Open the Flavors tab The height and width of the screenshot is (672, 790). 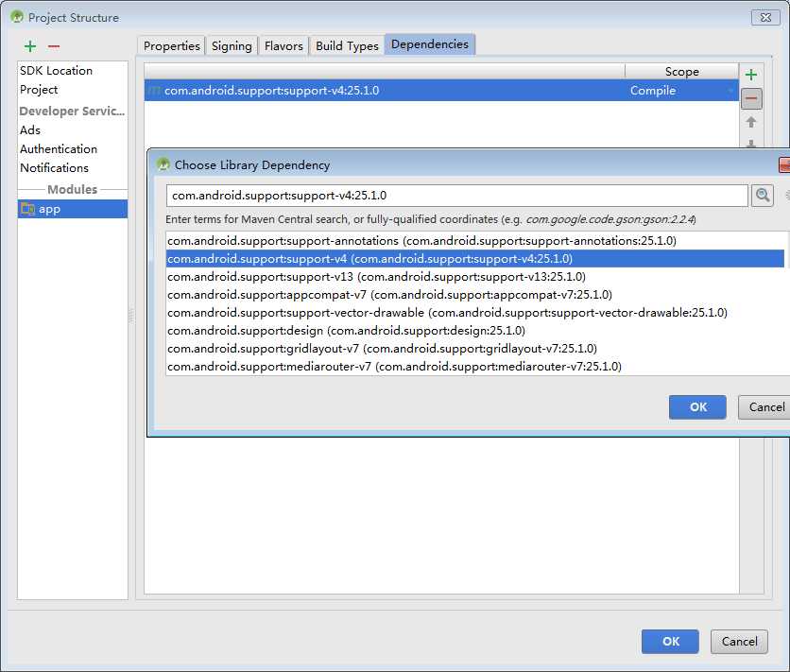click(x=283, y=46)
